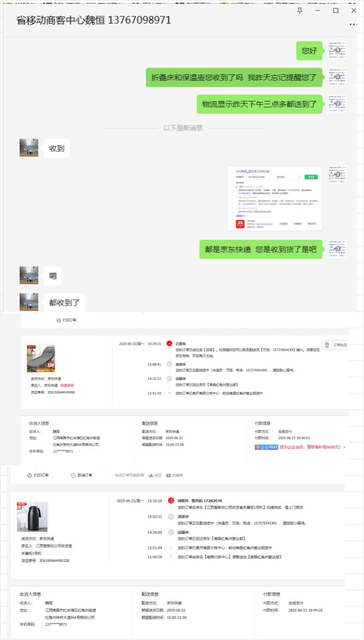Select the 都是京东快递 green message bubble
Image resolution: width=364 pixels, height=640 pixels.
261,250
